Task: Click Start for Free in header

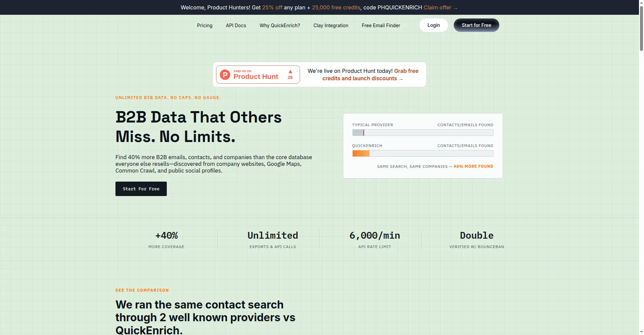Action: click(x=476, y=25)
